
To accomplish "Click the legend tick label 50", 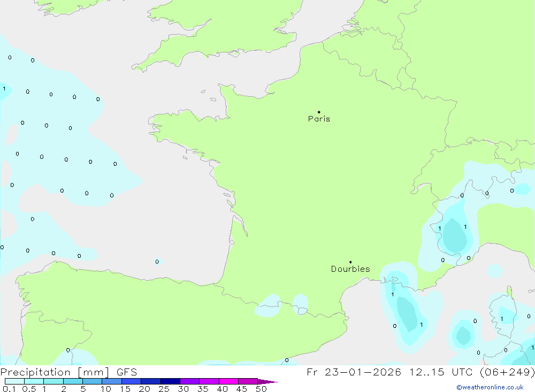I will 261,389.
